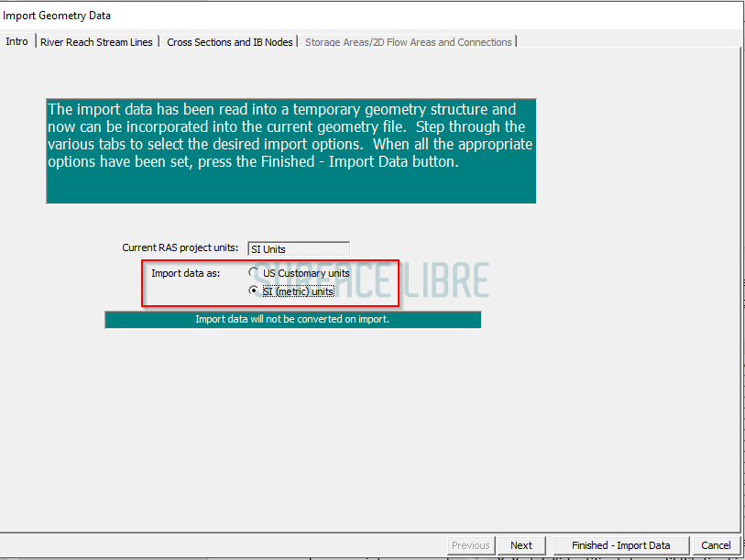Switch to the Intro tab
This screenshot has width=745, height=560.
click(17, 41)
